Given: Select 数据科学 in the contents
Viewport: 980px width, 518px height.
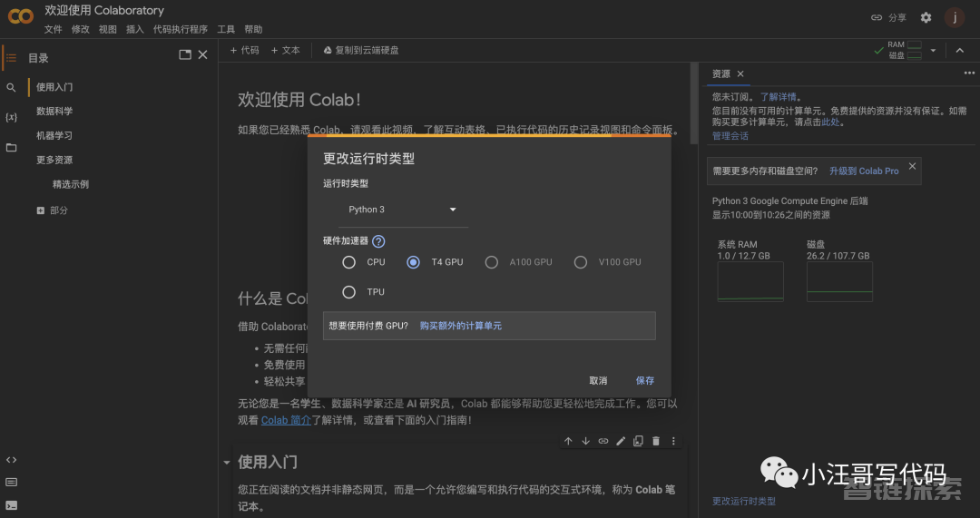Looking at the screenshot, I should 54,112.
